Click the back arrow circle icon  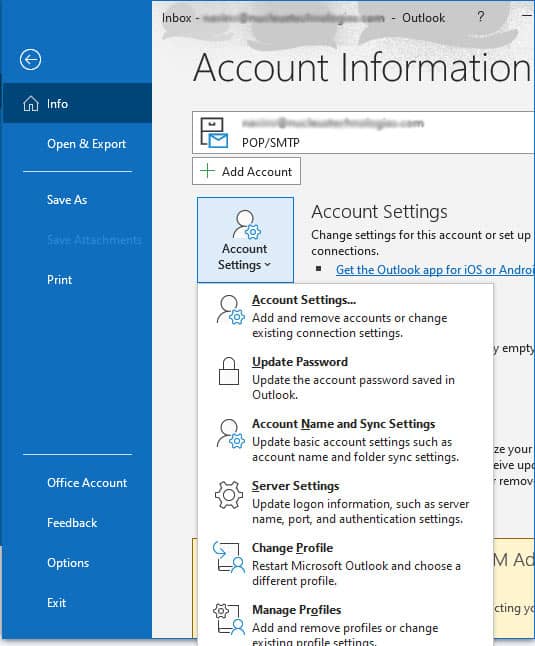30,60
